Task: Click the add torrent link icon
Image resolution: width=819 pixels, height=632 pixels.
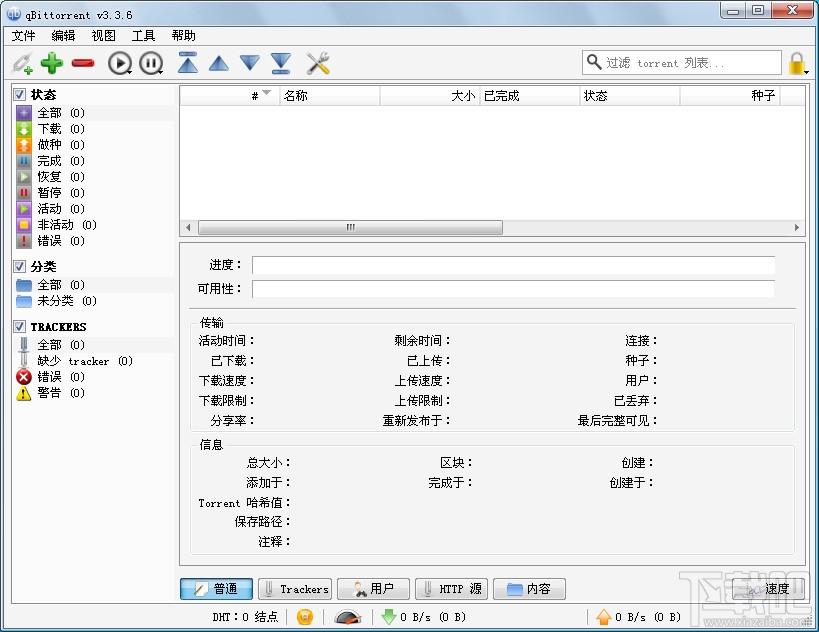Action: coord(22,63)
